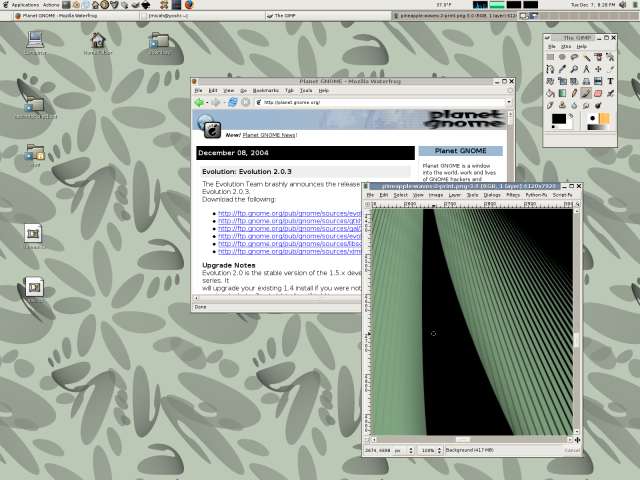The width and height of the screenshot is (640, 480).
Task: Click the green Back arrow in browser
Action: (199, 102)
